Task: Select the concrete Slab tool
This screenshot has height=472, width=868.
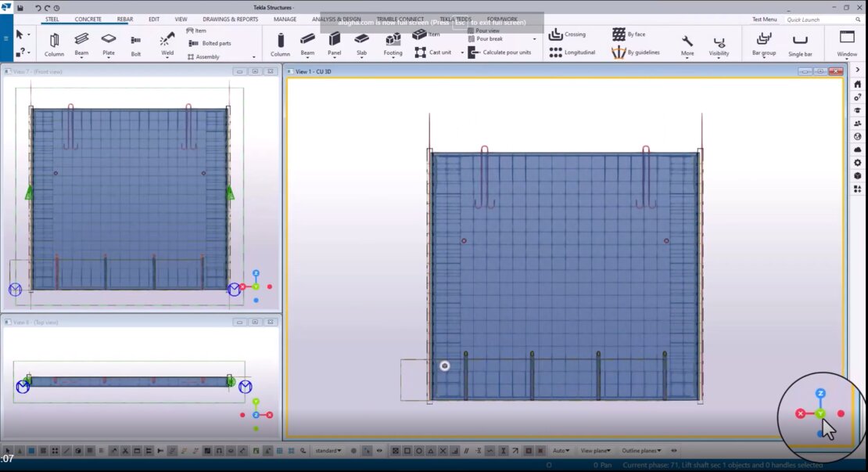Action: 361,45
